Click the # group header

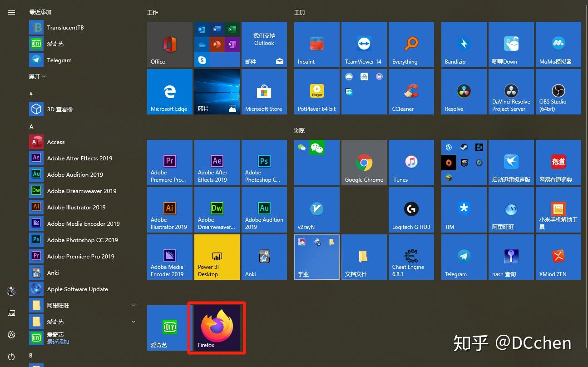click(x=31, y=93)
